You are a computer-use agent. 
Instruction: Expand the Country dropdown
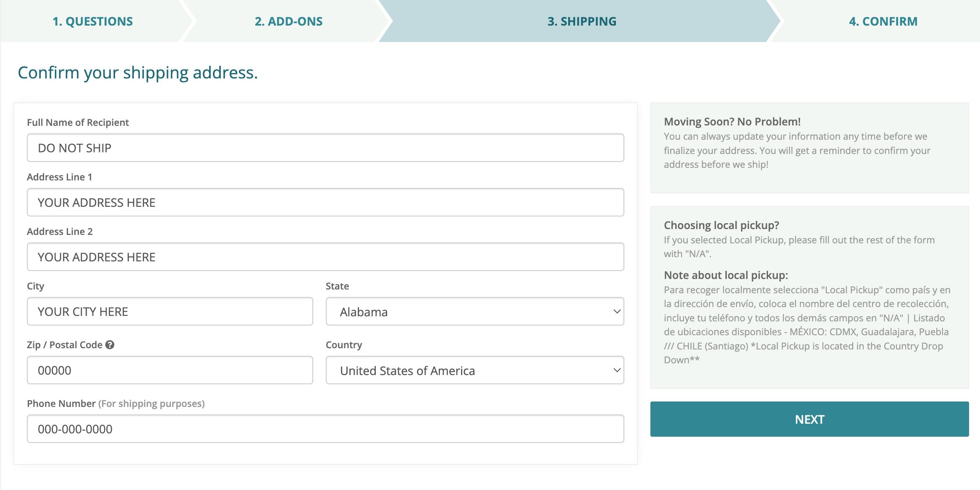[474, 370]
